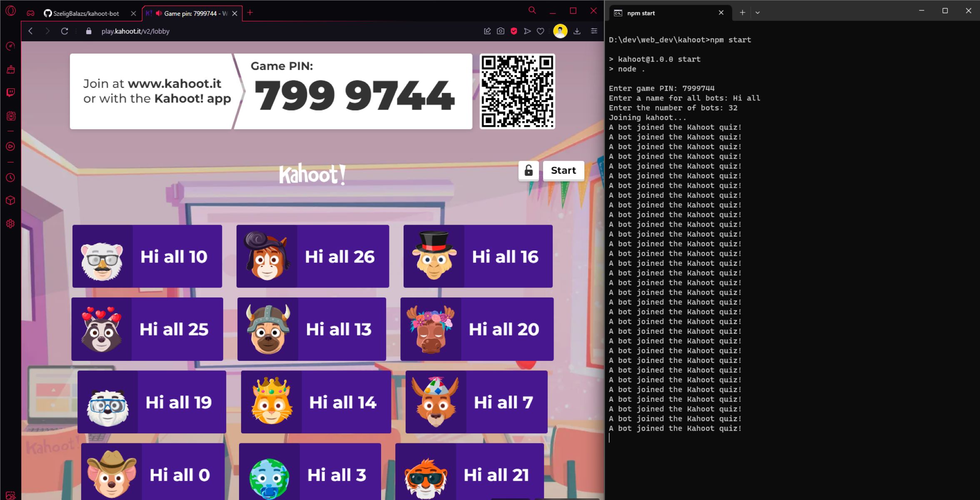Click player card Hi all 14
980x500 pixels.
(x=316, y=402)
